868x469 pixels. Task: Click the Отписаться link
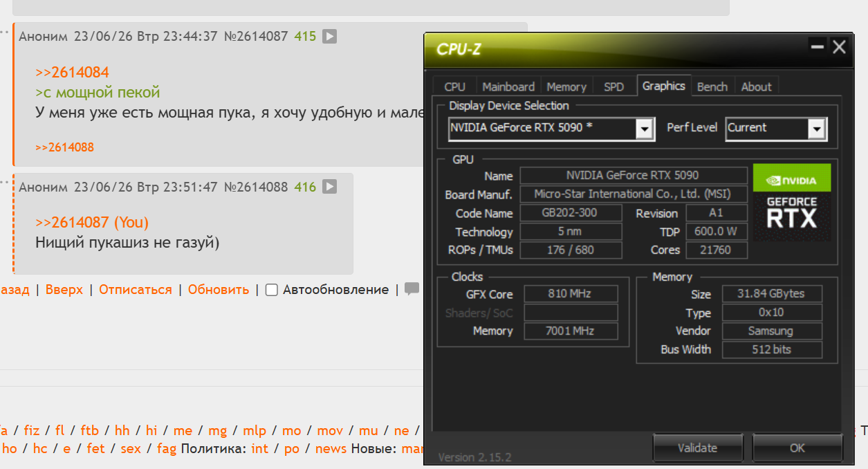[136, 290]
